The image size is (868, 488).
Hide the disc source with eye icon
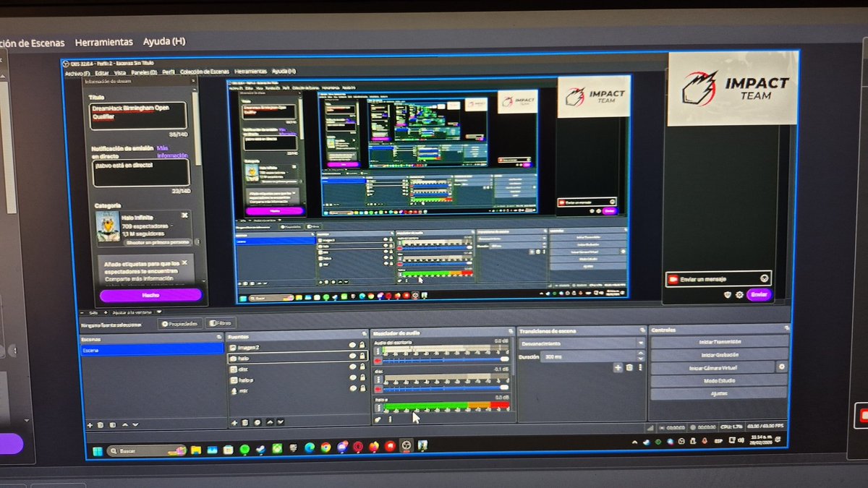[x=352, y=367]
